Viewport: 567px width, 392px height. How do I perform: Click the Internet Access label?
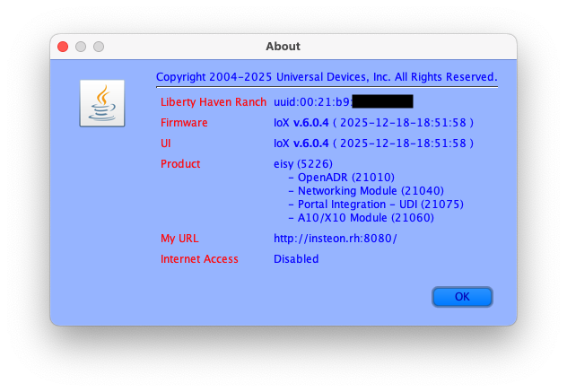199,259
